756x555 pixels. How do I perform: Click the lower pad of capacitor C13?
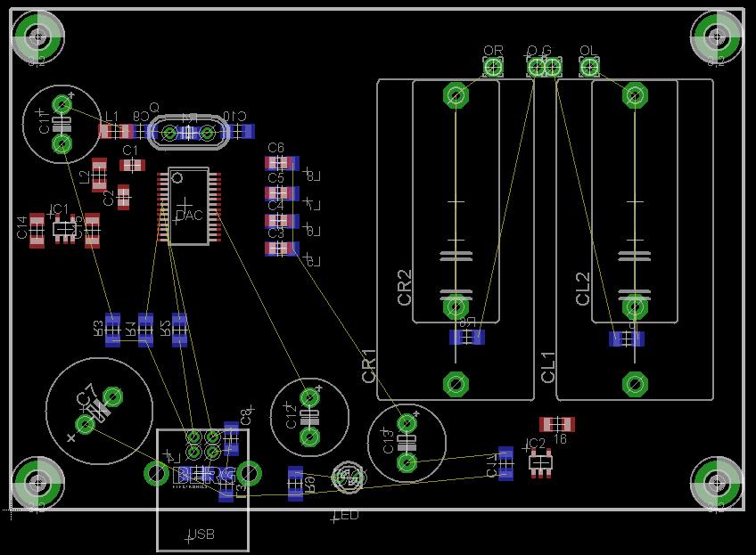pos(407,463)
